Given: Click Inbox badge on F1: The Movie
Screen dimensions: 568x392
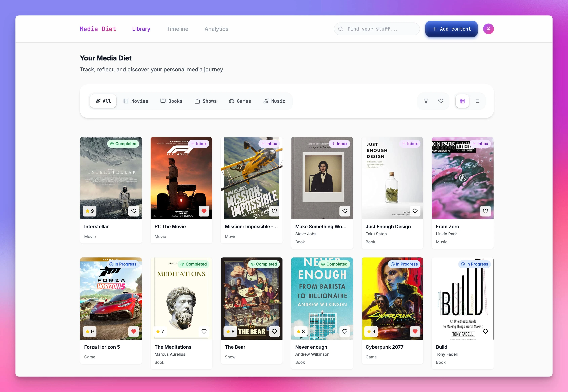Looking at the screenshot, I should (x=199, y=144).
